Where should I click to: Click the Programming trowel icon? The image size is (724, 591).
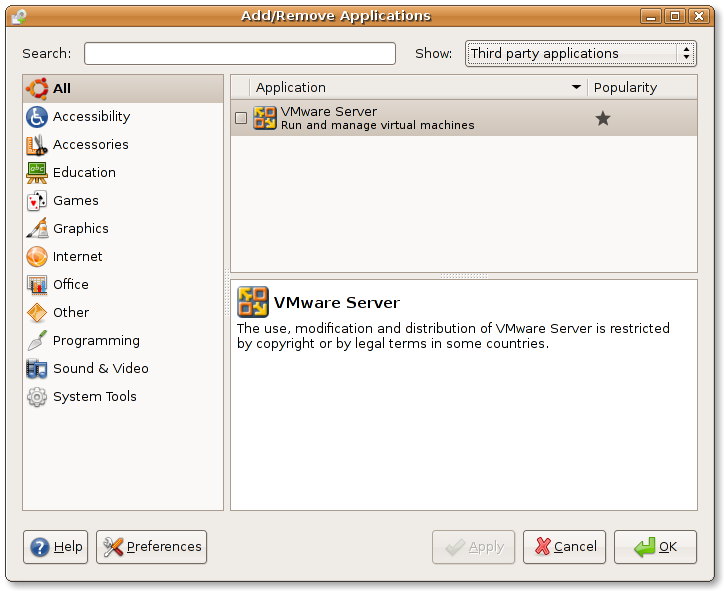[x=36, y=341]
